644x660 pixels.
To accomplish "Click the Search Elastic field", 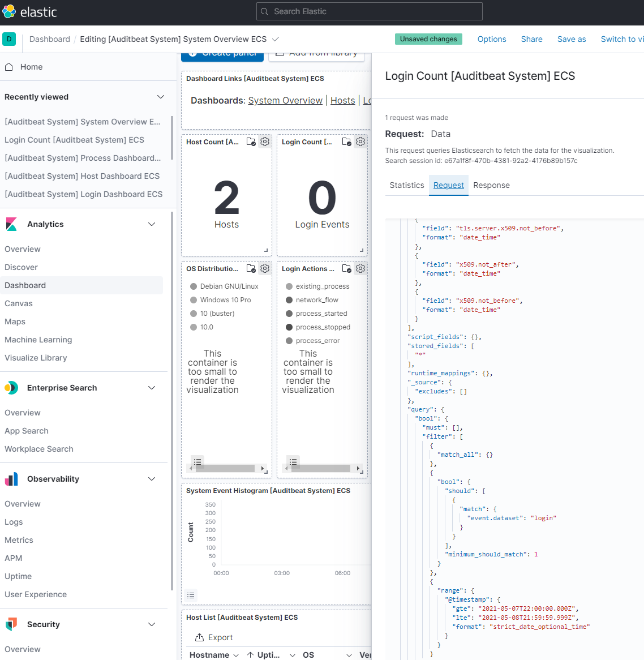I will [x=369, y=11].
